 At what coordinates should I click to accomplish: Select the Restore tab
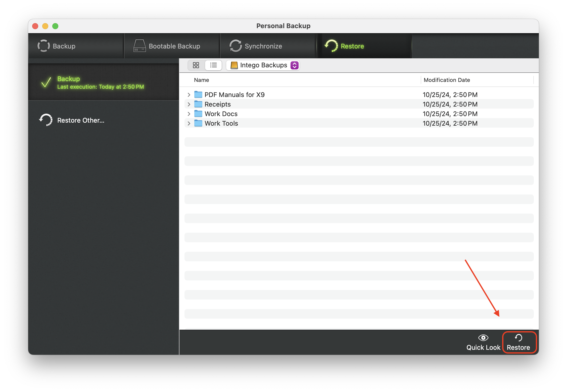364,46
